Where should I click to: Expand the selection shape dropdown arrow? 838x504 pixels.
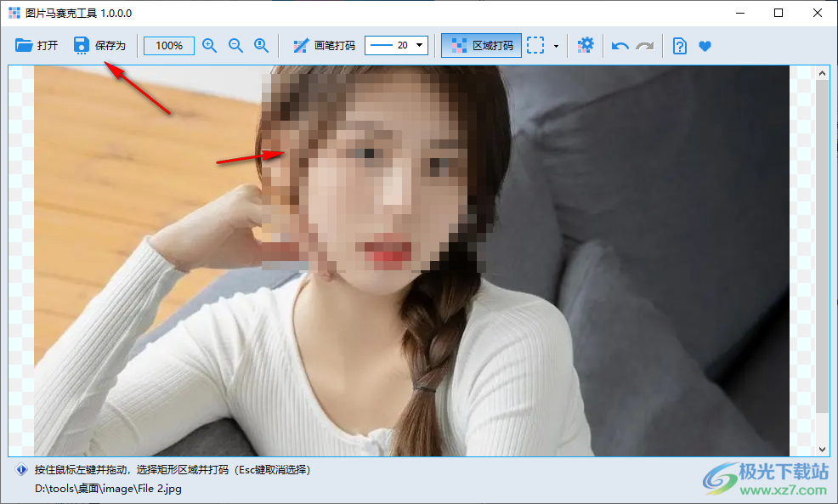tap(556, 46)
